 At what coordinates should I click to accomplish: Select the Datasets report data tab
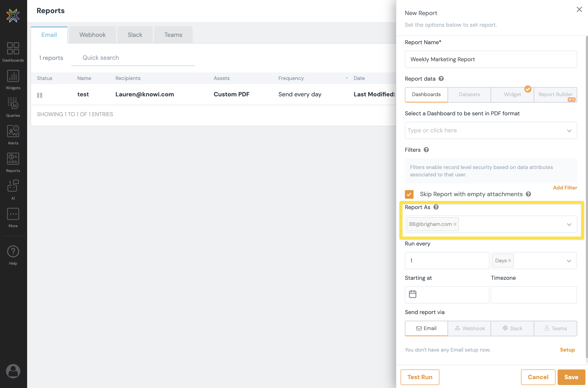[469, 95]
